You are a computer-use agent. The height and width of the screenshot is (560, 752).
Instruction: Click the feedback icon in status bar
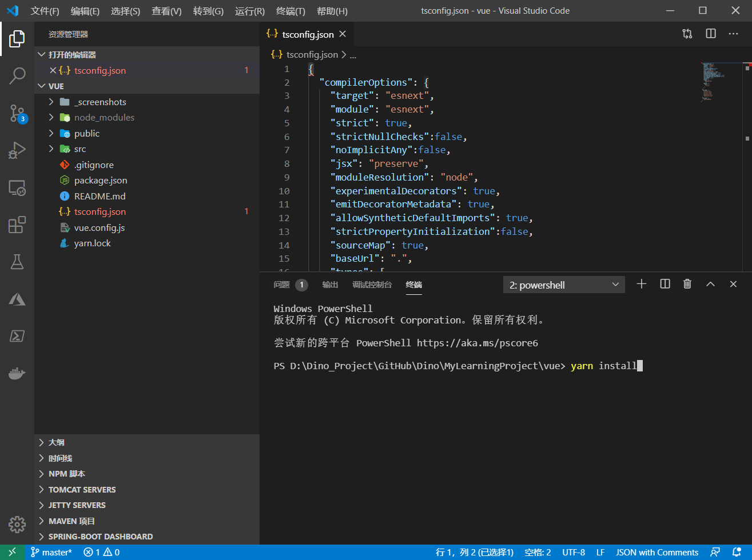[x=715, y=552]
